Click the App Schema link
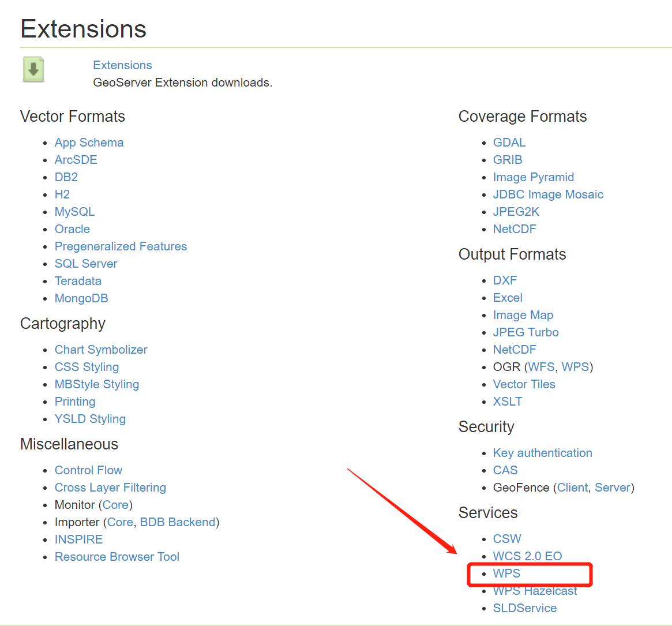This screenshot has height=626, width=672. point(89,143)
